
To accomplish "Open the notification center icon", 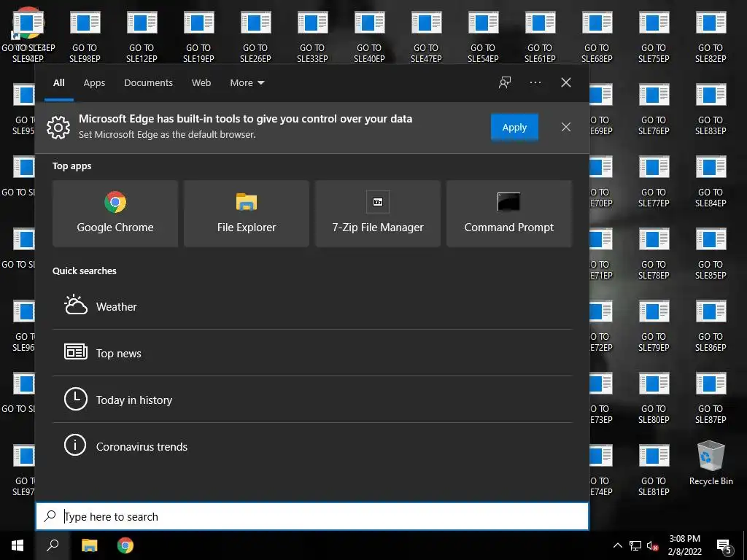I will pyautogui.click(x=724, y=545).
